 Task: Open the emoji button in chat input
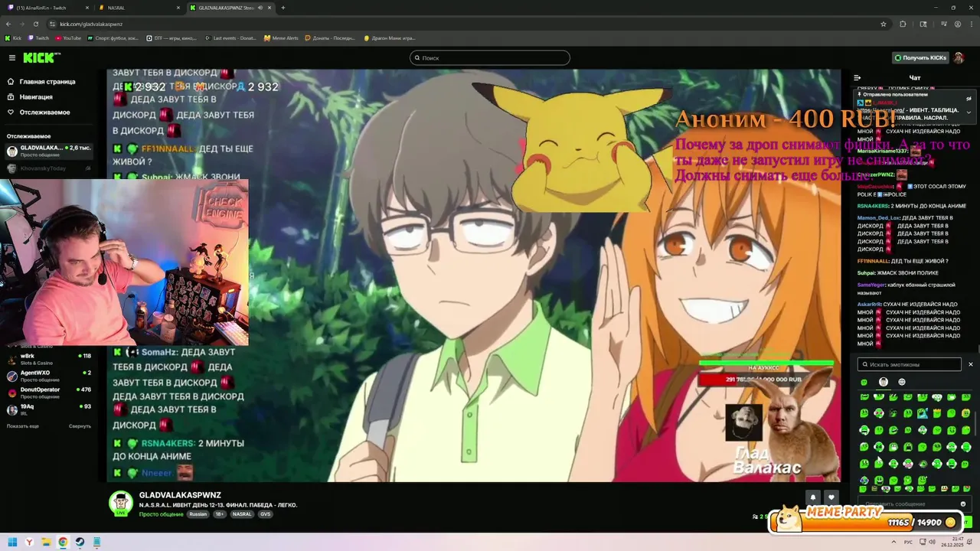(963, 504)
